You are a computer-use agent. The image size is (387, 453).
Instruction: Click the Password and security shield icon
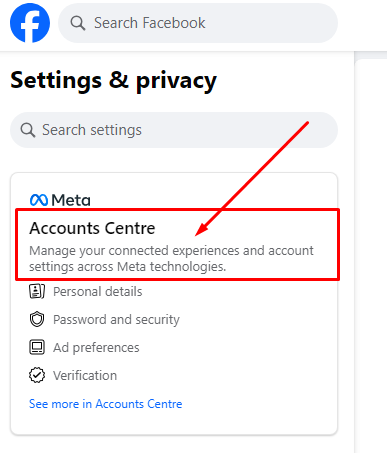(37, 319)
